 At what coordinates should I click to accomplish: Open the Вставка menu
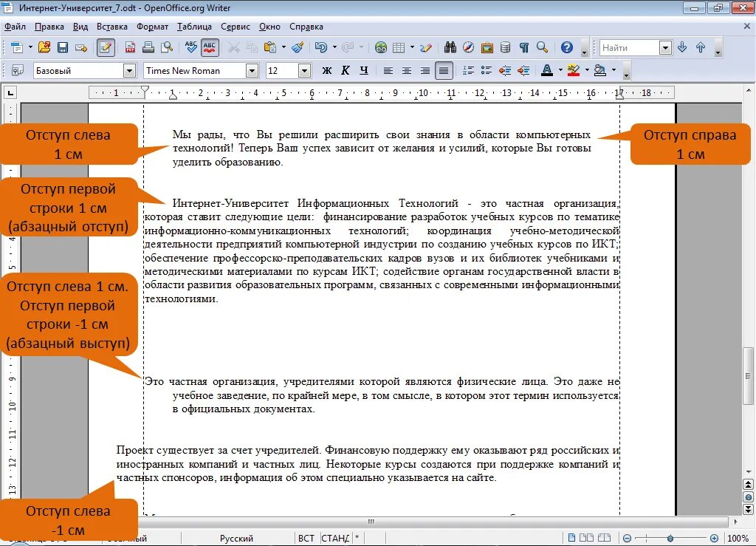click(x=112, y=27)
